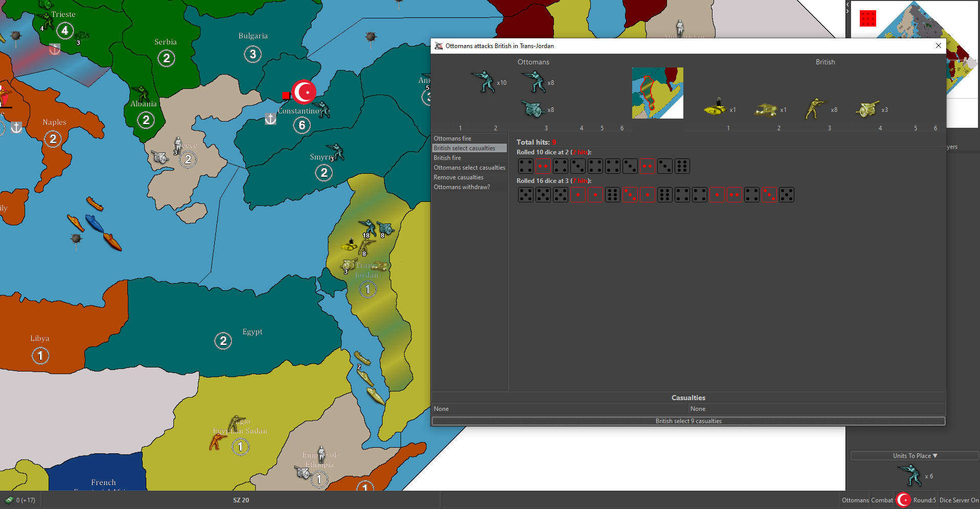Select the 'British select casualties' step

pyautogui.click(x=469, y=148)
